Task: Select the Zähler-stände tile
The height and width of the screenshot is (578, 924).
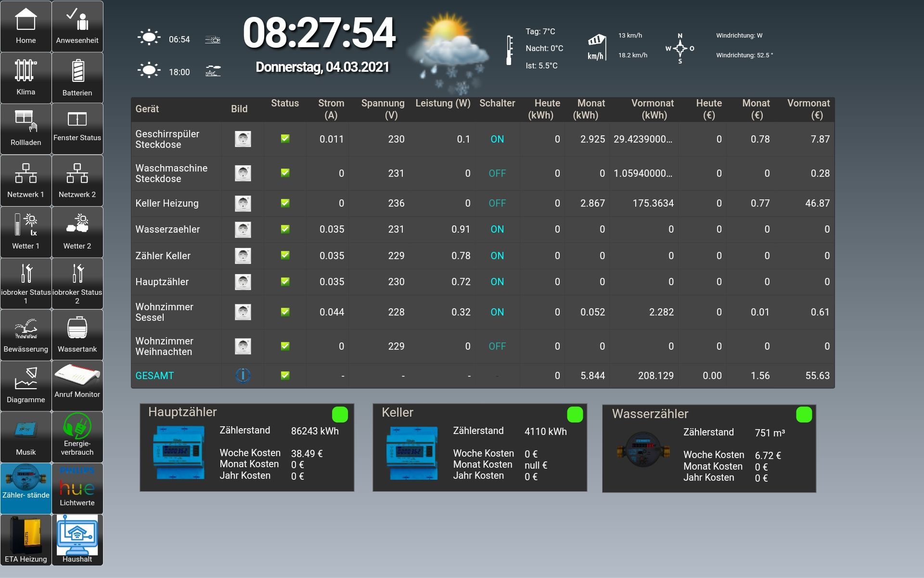Action: [26, 488]
